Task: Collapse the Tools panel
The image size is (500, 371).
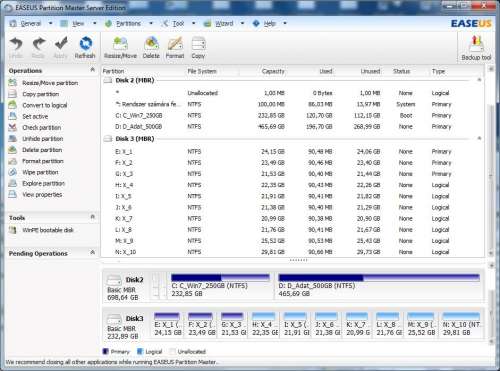Action: [93, 217]
